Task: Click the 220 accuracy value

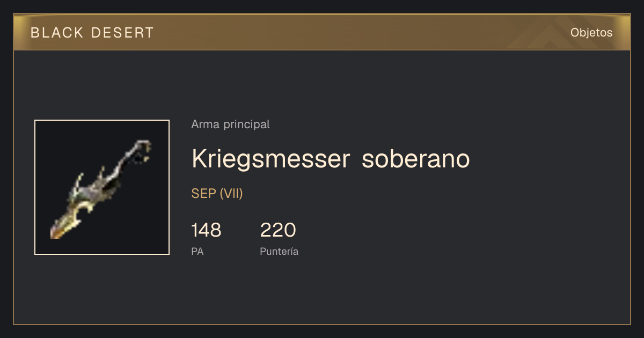Action: [278, 230]
